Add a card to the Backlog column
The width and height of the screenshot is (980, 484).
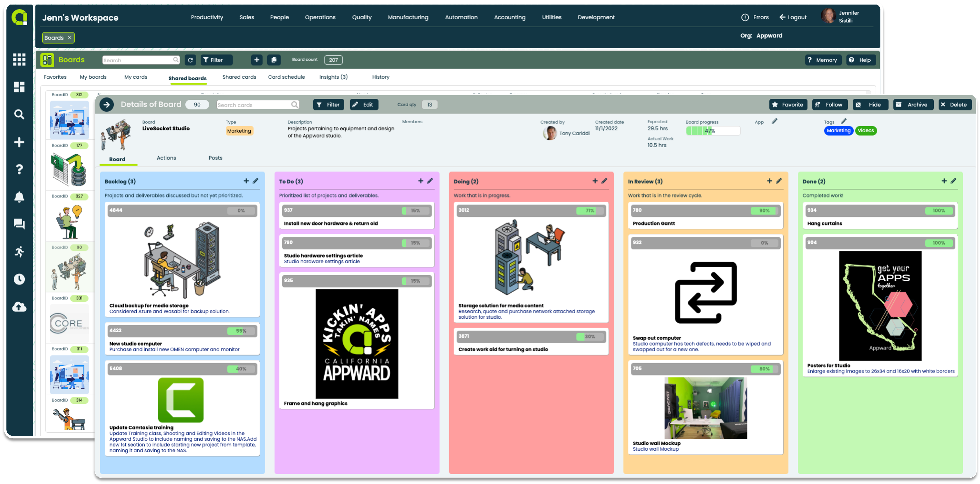[246, 181]
